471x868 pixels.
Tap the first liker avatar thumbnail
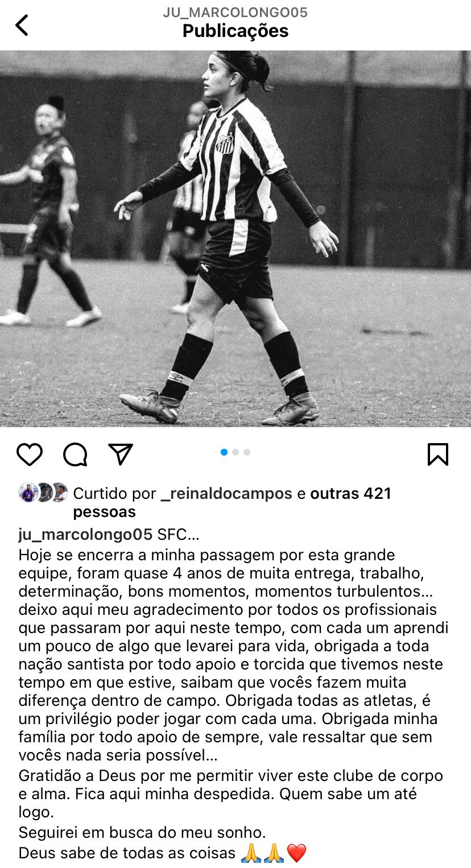(x=28, y=492)
